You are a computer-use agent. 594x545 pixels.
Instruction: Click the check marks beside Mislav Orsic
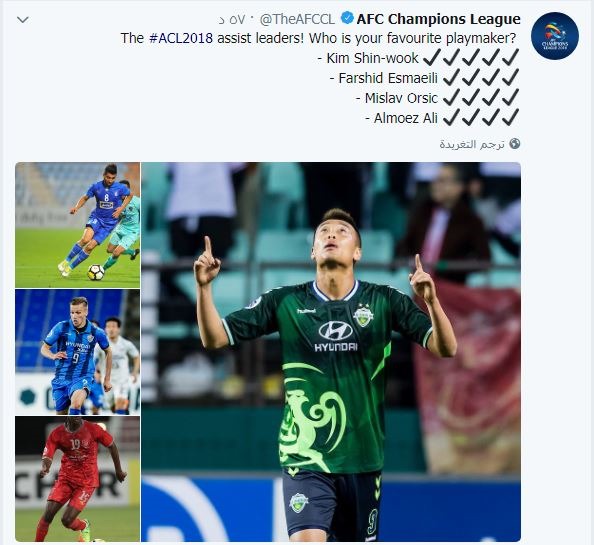(x=481, y=98)
